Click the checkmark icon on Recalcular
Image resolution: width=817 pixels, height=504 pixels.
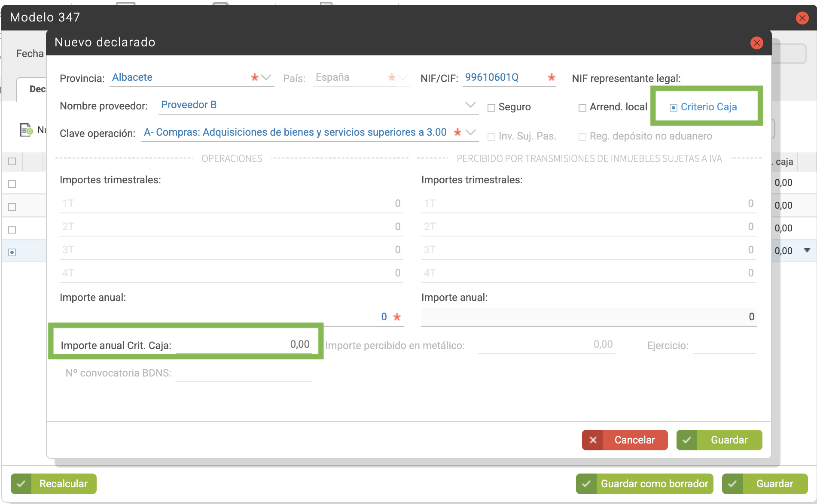pos(21,484)
